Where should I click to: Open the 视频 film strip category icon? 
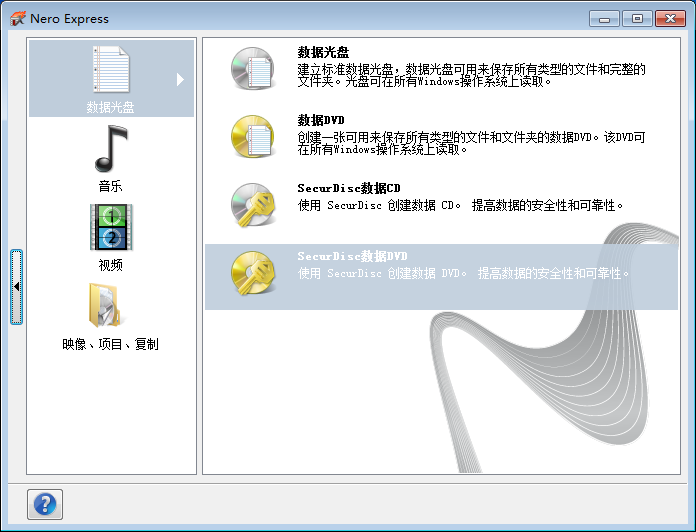pyautogui.click(x=111, y=227)
